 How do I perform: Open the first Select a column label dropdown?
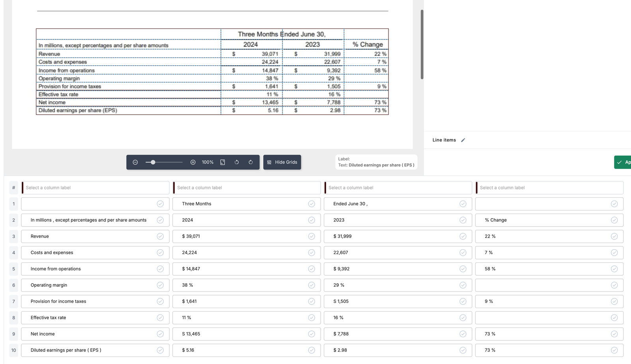[95, 188]
